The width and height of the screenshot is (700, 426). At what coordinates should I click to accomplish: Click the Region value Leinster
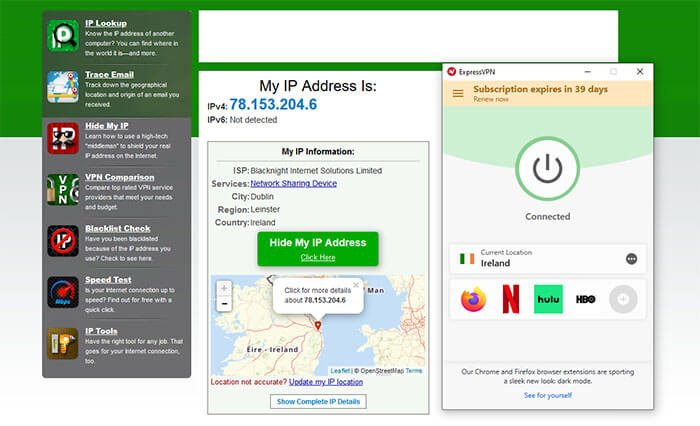click(265, 209)
